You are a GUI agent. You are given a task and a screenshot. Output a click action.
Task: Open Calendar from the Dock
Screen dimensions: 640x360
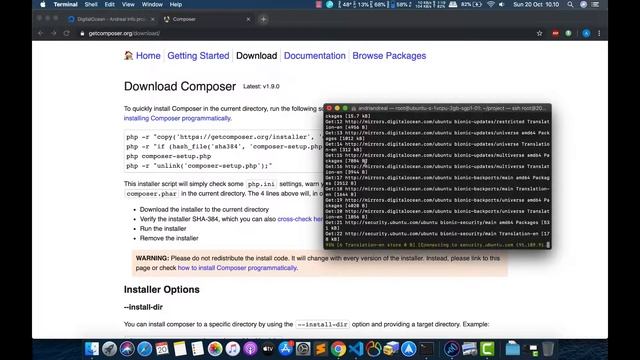(162, 349)
